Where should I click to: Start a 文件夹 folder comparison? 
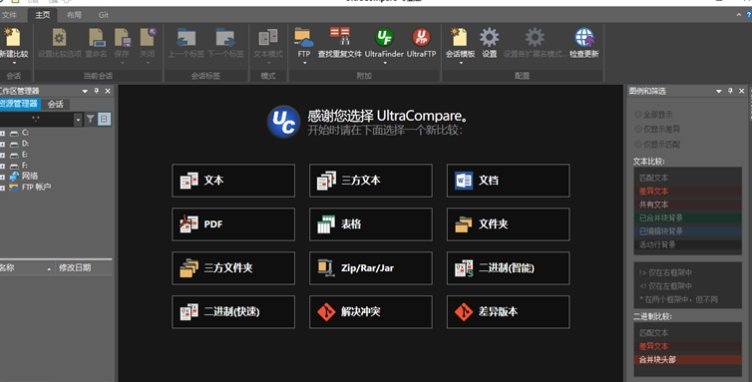point(508,224)
